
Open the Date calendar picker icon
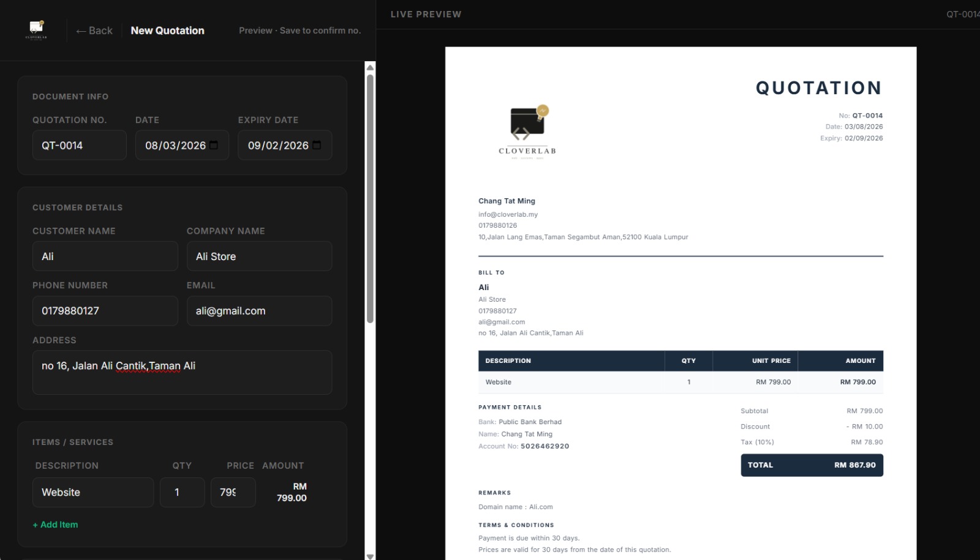[214, 145]
